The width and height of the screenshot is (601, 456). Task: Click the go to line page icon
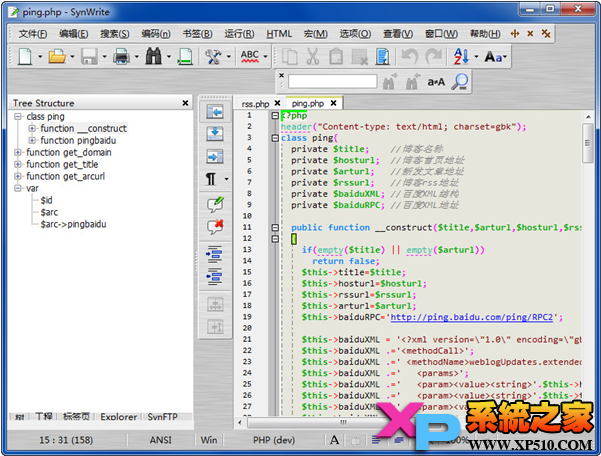tap(186, 57)
